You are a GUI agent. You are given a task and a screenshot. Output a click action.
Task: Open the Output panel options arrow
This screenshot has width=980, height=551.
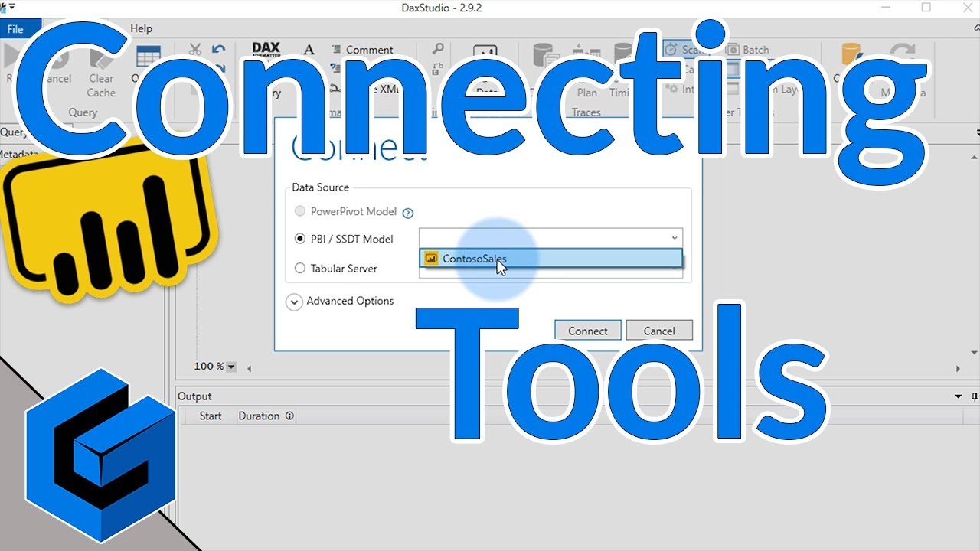point(959,396)
